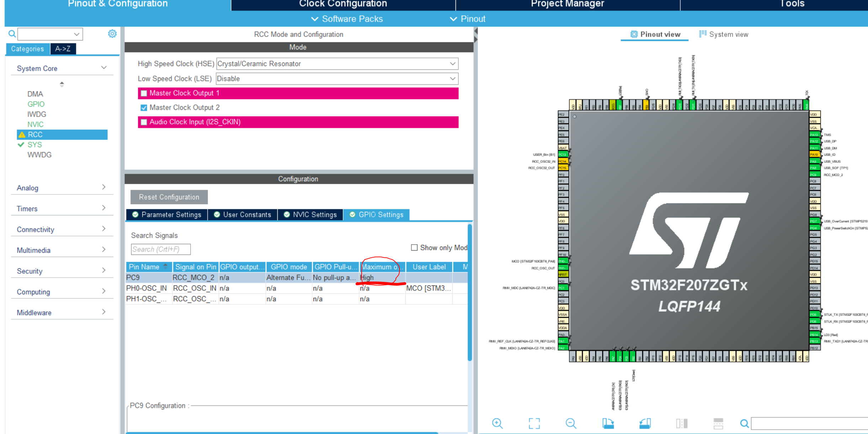
Task: Click the Reset Configuration button
Action: (x=169, y=197)
